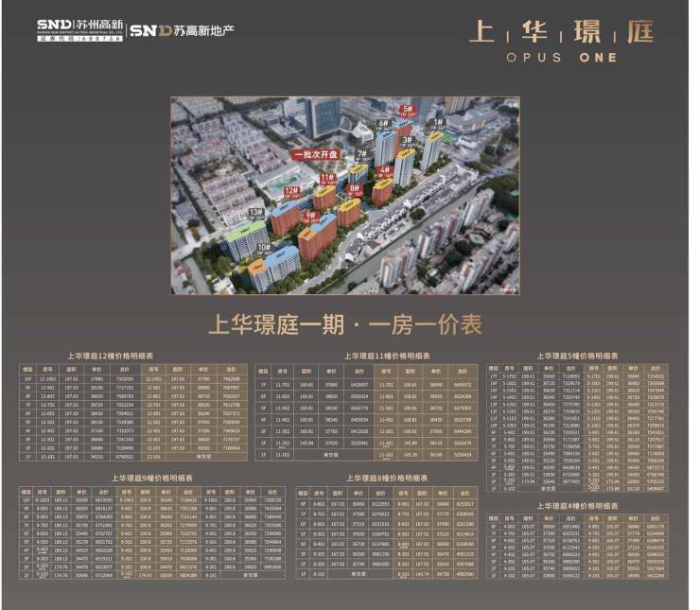Tap the 12# building label
This screenshot has width=700, height=610.
(291, 190)
